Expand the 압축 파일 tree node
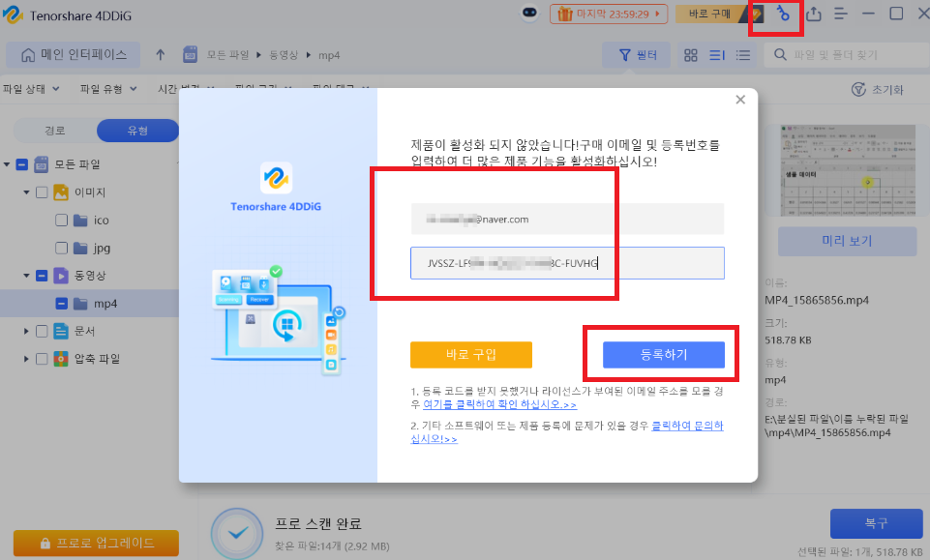The height and width of the screenshot is (560, 930). 26,359
